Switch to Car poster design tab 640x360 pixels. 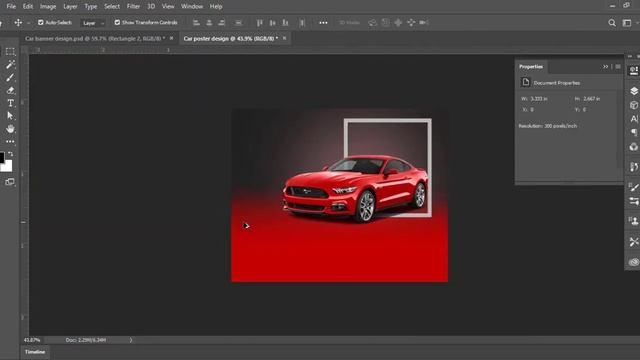pyautogui.click(x=231, y=38)
